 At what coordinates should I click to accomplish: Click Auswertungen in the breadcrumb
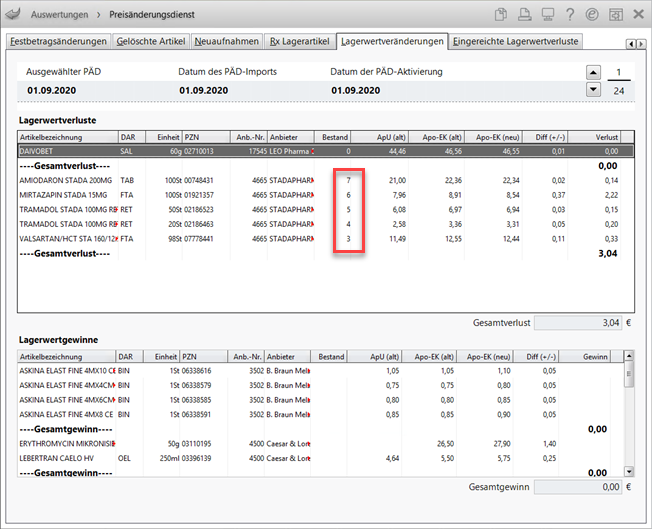(59, 15)
